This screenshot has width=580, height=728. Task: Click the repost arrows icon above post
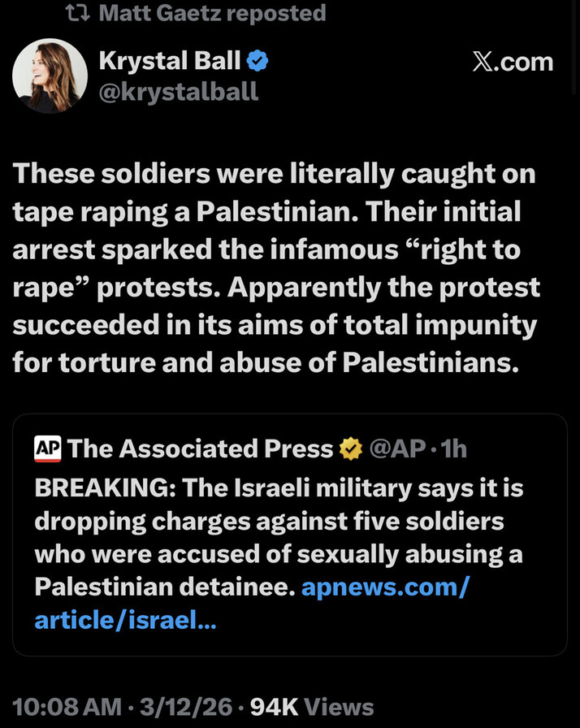point(77,13)
